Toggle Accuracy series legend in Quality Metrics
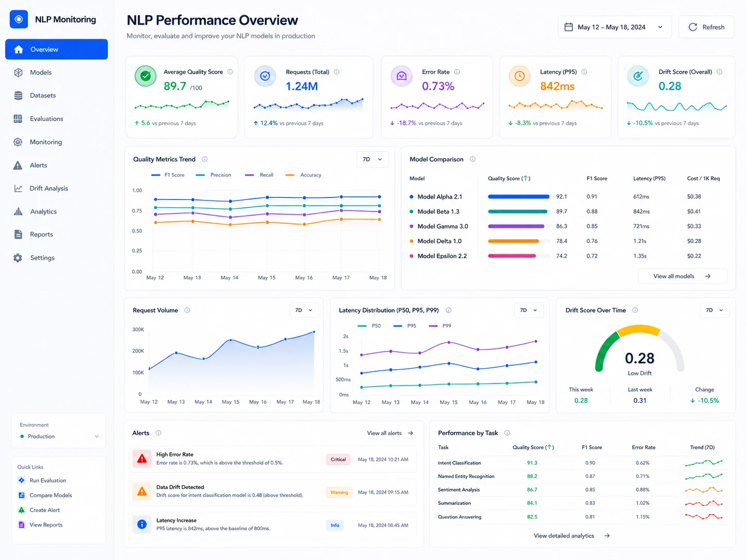The width and height of the screenshot is (747, 560). click(303, 175)
